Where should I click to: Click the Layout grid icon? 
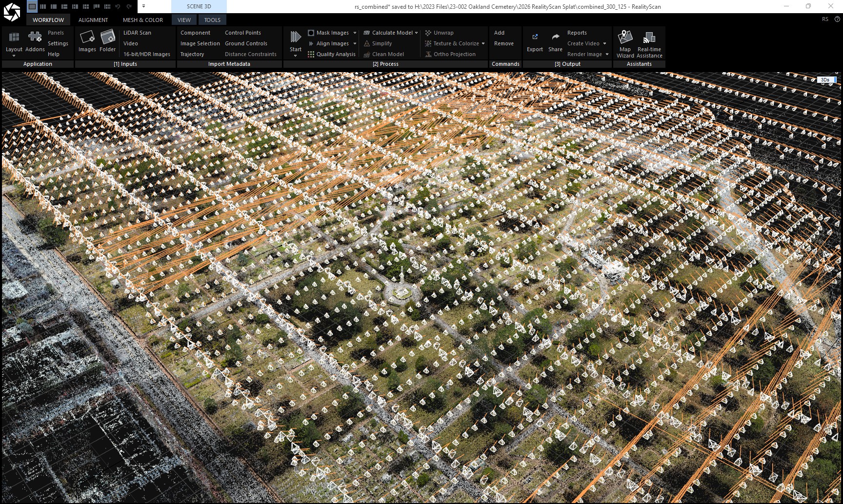tap(14, 37)
